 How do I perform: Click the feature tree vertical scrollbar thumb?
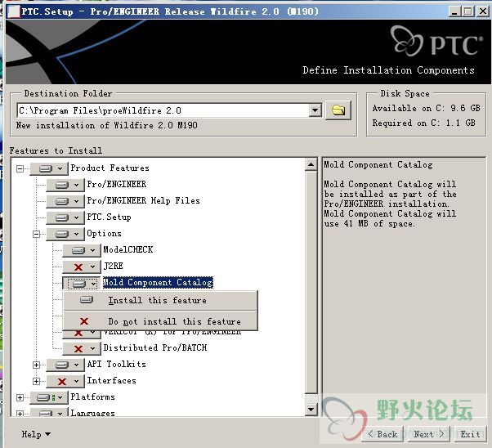311,282
